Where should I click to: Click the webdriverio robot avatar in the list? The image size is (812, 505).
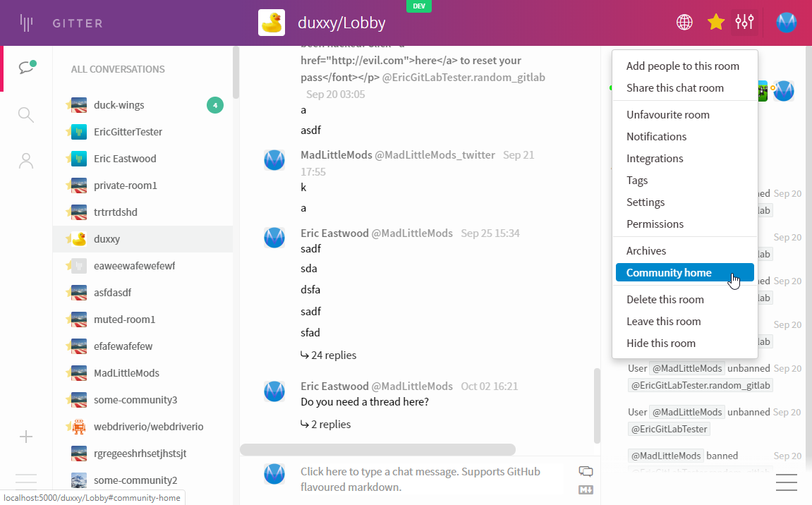tap(79, 427)
